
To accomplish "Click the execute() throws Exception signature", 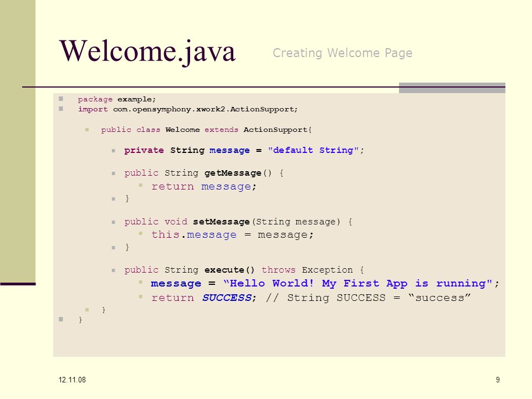I will [x=244, y=270].
